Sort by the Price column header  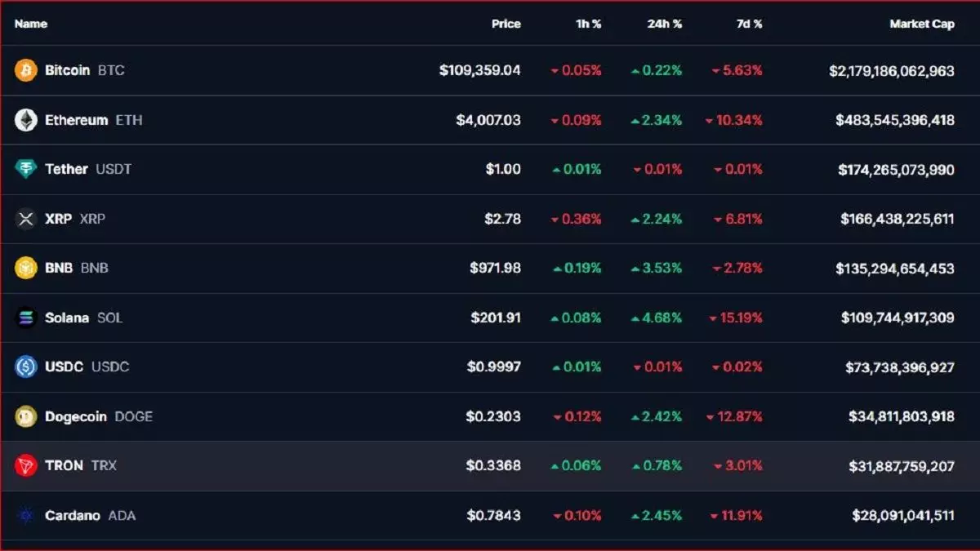tap(506, 24)
